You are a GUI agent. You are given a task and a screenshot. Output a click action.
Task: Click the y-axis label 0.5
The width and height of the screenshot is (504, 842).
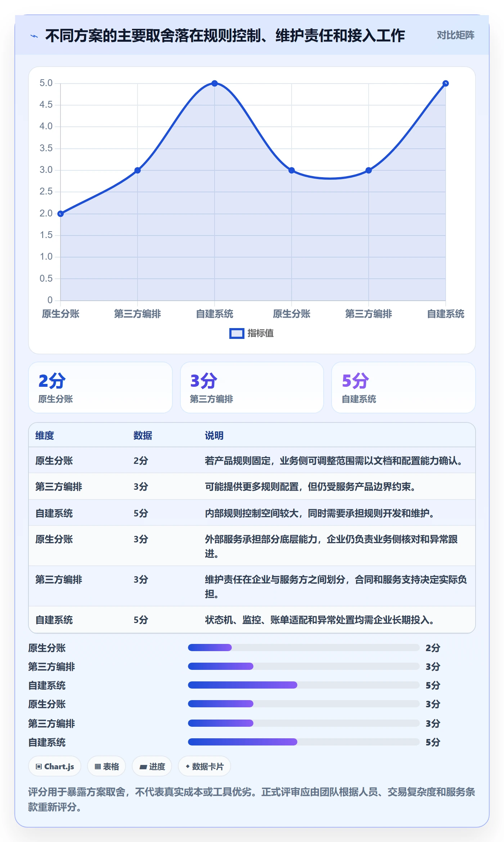46,278
